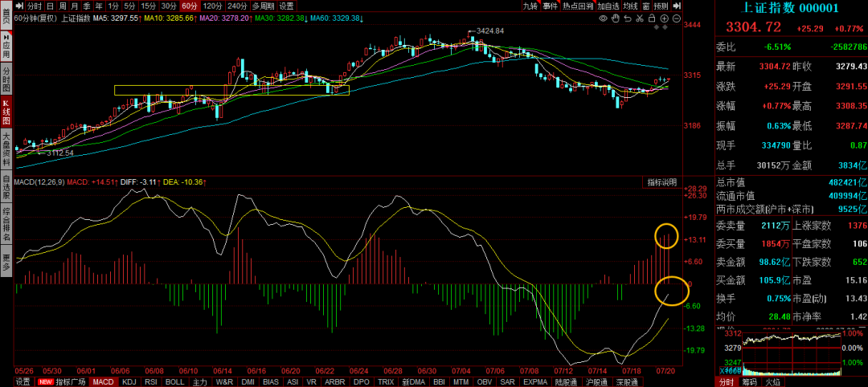Switch chart period to 周
The width and height of the screenshot is (868, 387).
tap(62, 6)
